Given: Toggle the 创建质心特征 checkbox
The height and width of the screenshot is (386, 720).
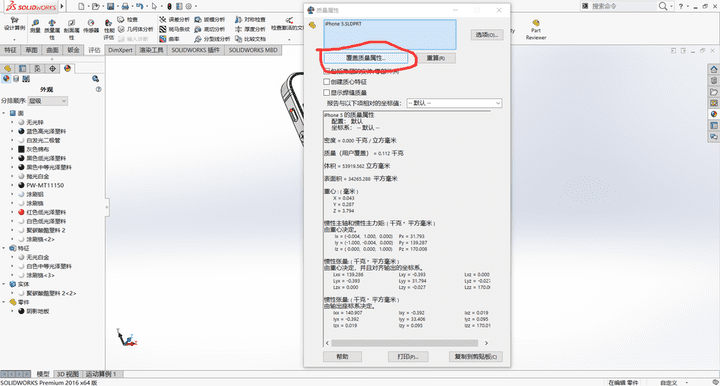Looking at the screenshot, I should click(326, 82).
